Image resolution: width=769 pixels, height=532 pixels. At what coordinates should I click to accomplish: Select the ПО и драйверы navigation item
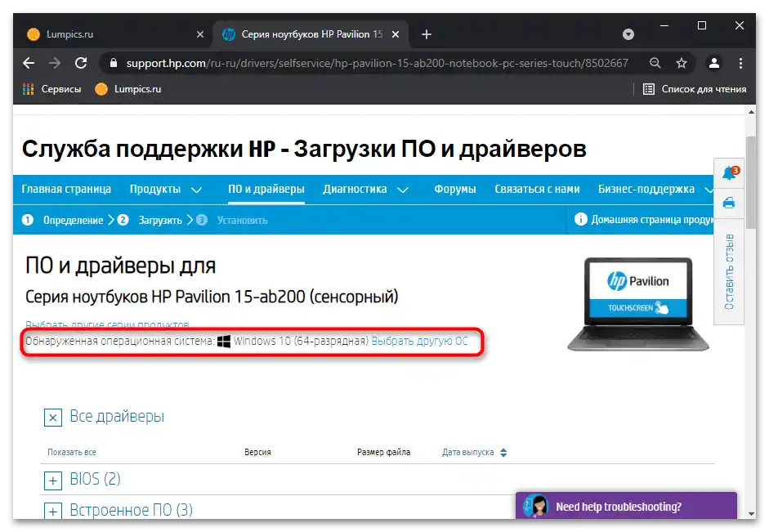click(x=266, y=190)
